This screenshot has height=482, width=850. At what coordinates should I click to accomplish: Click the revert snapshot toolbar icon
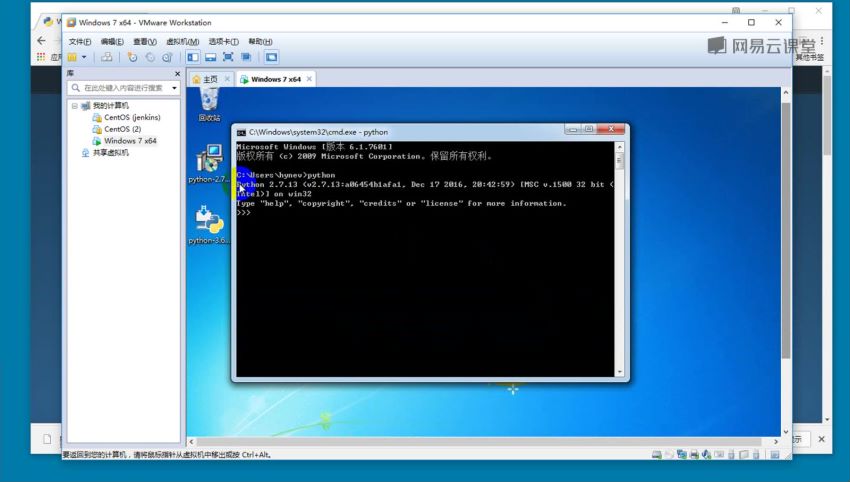pyautogui.click(x=150, y=57)
